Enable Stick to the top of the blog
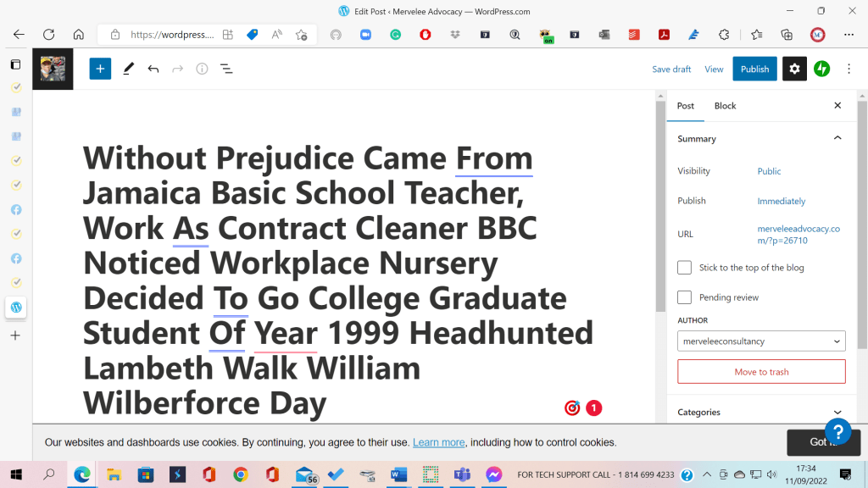Viewport: 868px width, 488px height. coord(685,268)
